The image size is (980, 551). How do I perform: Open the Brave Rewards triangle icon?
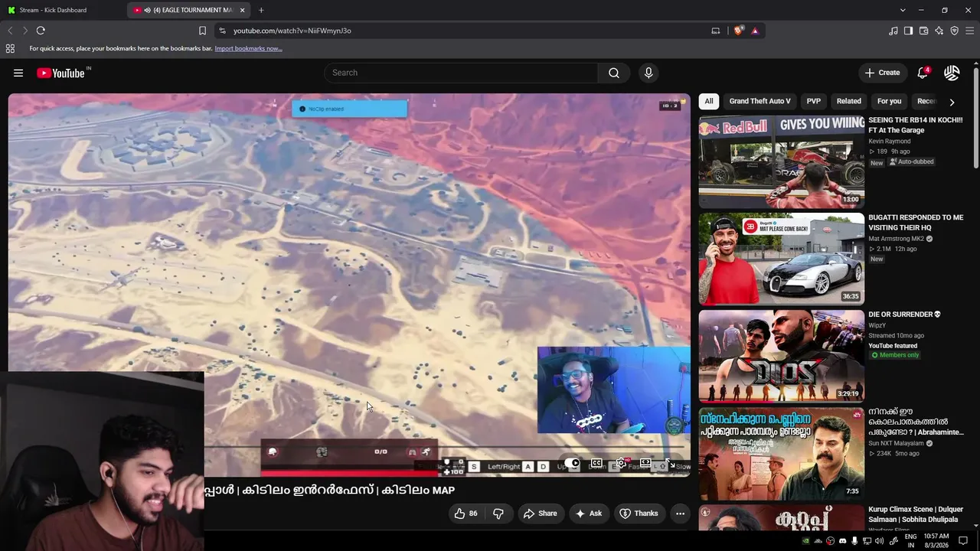(x=755, y=31)
